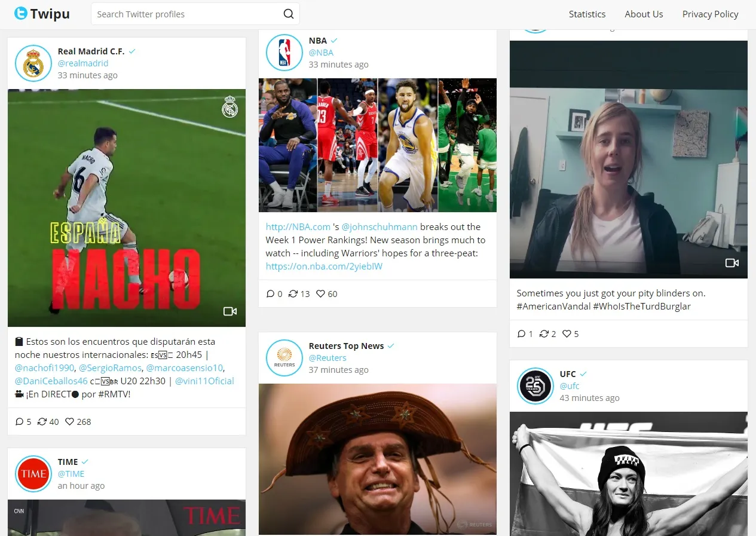Open @SergioRamos mention link
Image resolution: width=756 pixels, height=536 pixels.
point(111,367)
